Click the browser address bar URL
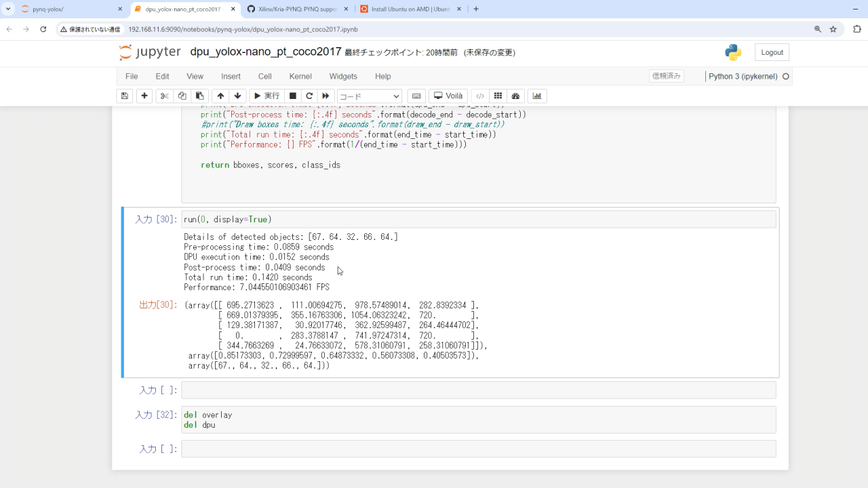Screen dimensions: 868x488 pyautogui.click(x=243, y=30)
